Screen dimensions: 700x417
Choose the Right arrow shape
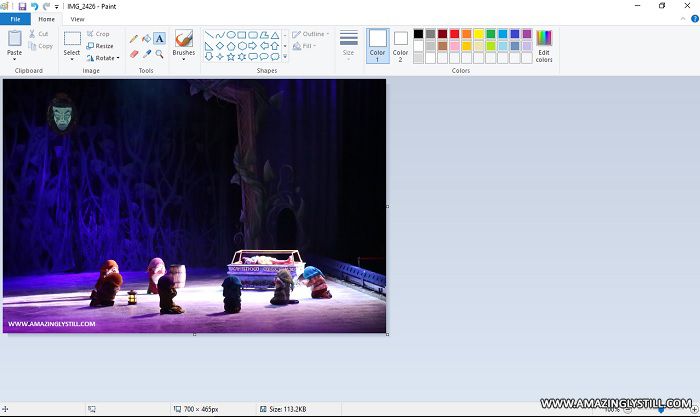[x=253, y=46]
